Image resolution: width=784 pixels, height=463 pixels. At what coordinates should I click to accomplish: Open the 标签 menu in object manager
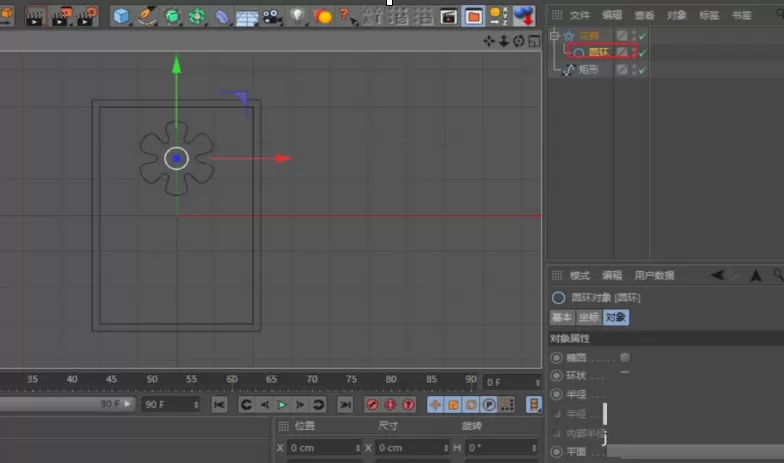coord(709,16)
